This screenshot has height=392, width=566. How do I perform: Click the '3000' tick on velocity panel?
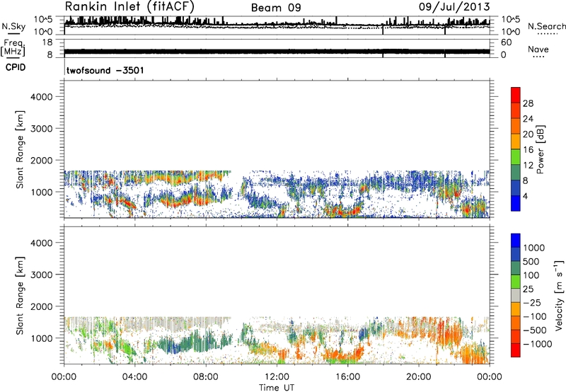41,275
